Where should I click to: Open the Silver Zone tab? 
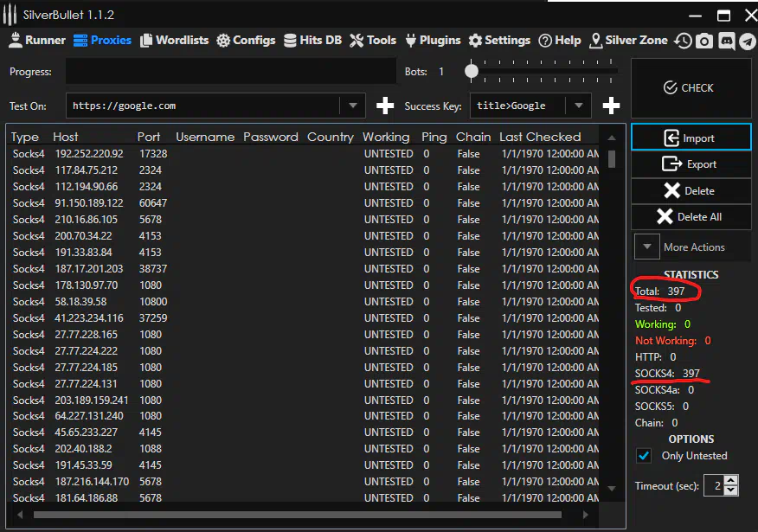[x=628, y=40]
